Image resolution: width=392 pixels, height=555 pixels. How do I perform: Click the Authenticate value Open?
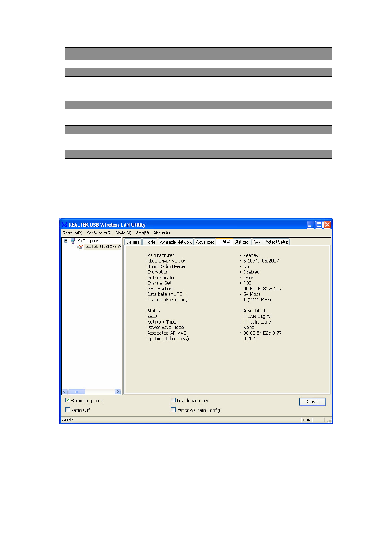[x=249, y=278]
